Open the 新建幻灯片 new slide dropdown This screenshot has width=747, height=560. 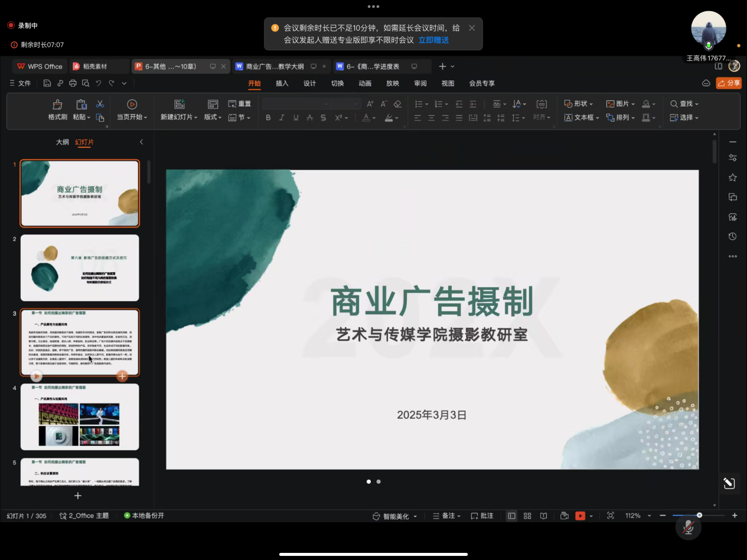(x=180, y=117)
